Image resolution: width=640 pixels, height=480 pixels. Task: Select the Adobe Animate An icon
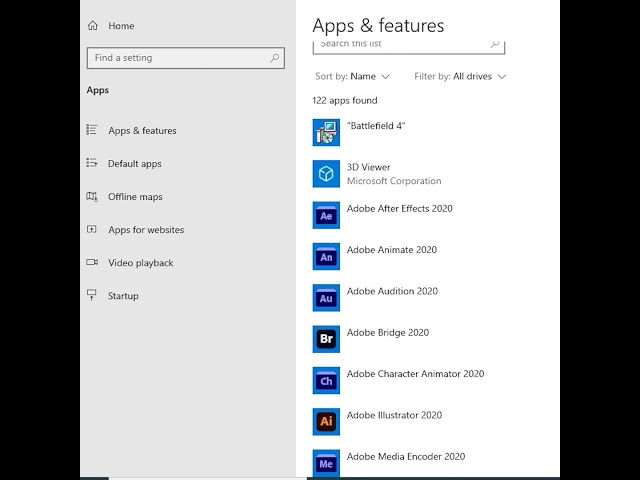point(326,256)
